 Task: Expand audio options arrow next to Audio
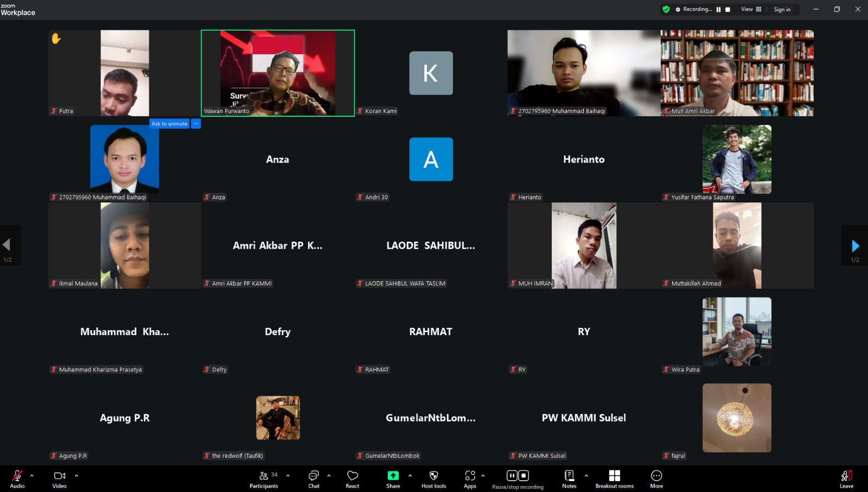[x=32, y=476]
